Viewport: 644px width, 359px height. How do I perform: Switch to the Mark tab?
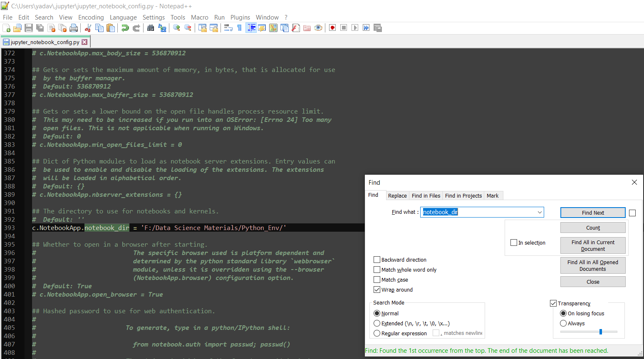click(x=493, y=196)
